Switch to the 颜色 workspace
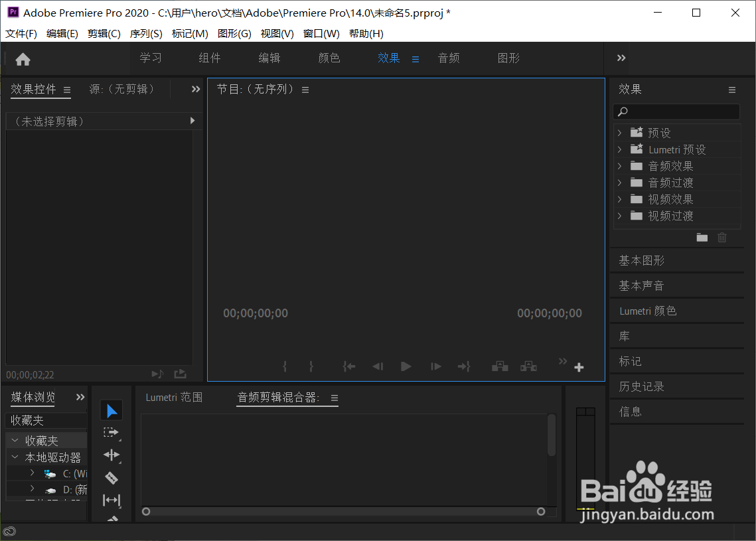 click(x=329, y=58)
